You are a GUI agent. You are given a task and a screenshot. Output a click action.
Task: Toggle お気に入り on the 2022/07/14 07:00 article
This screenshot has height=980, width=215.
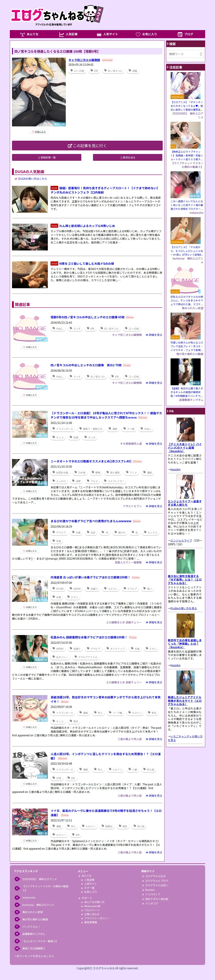click(x=30, y=667)
